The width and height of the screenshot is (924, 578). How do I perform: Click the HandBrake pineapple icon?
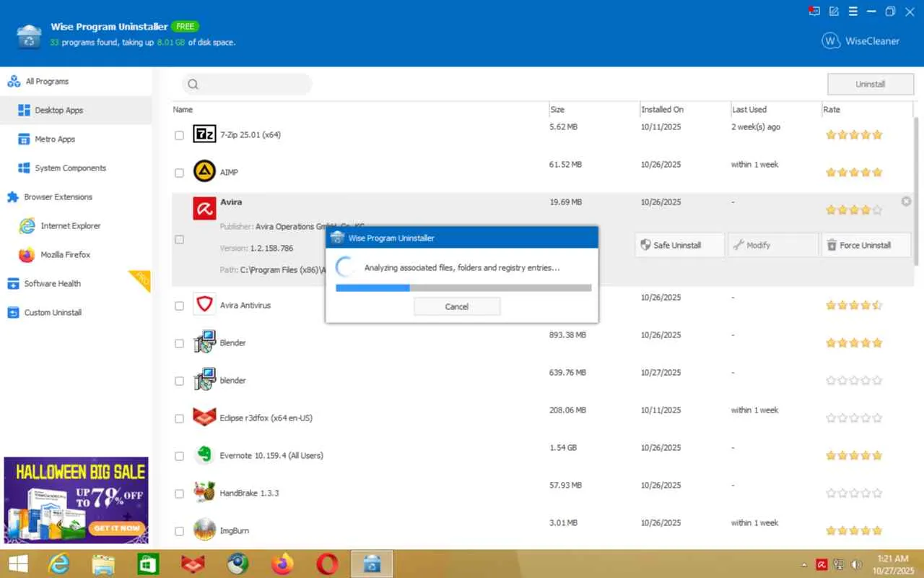[x=205, y=493]
